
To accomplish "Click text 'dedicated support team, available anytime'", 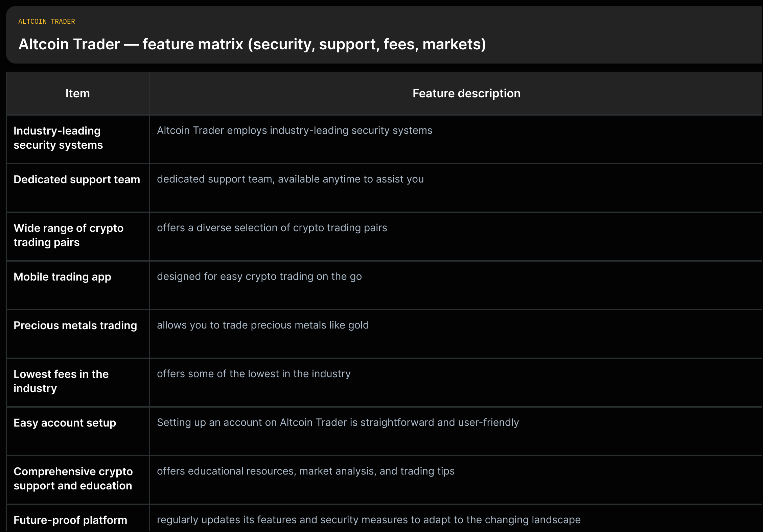I will click(x=258, y=179).
